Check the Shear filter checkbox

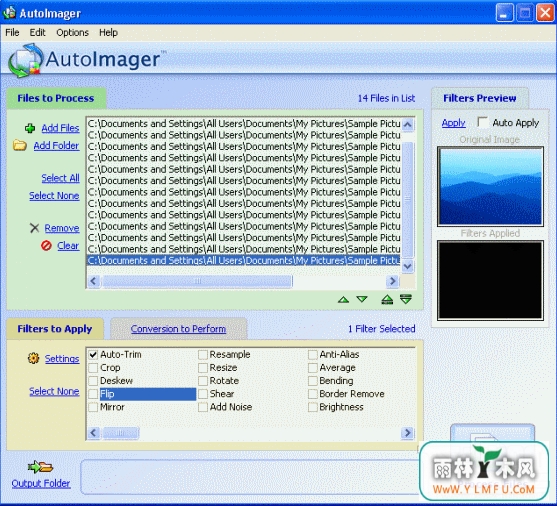[203, 394]
